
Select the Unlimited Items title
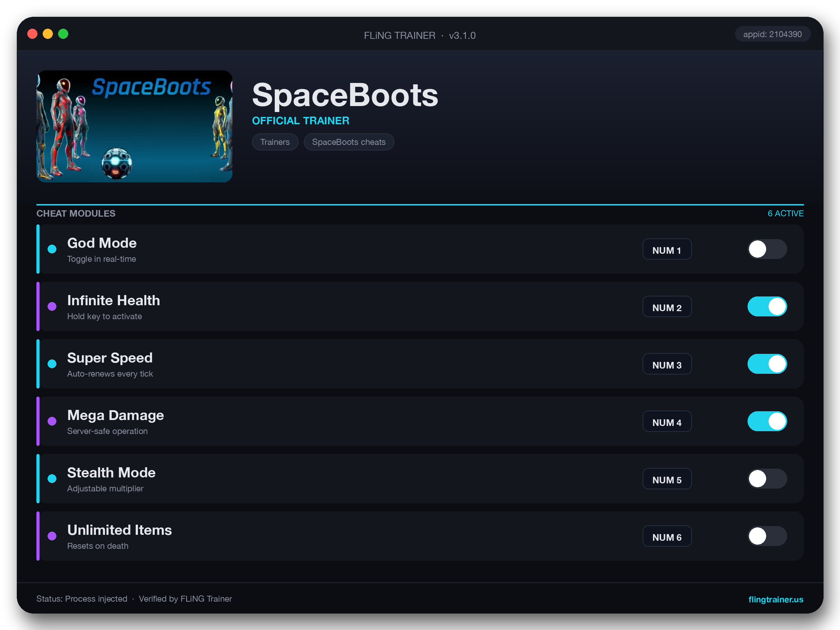pyautogui.click(x=120, y=530)
